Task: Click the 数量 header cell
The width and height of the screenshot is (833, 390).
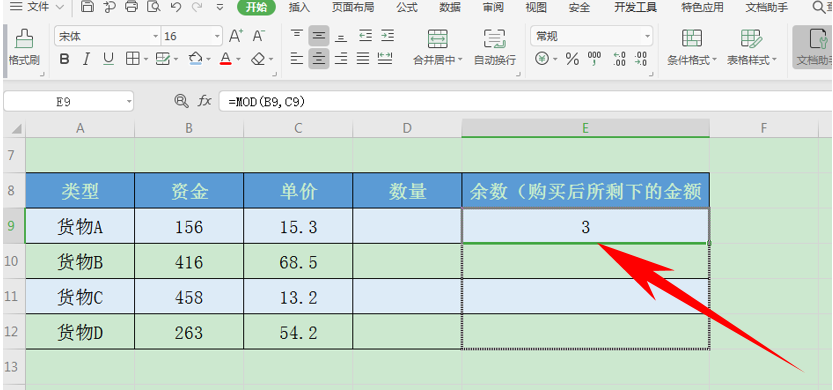Action: click(407, 191)
